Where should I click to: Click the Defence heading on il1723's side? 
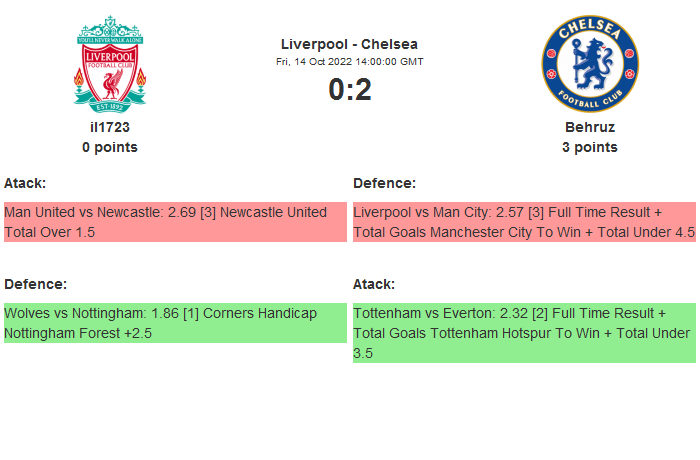[35, 284]
